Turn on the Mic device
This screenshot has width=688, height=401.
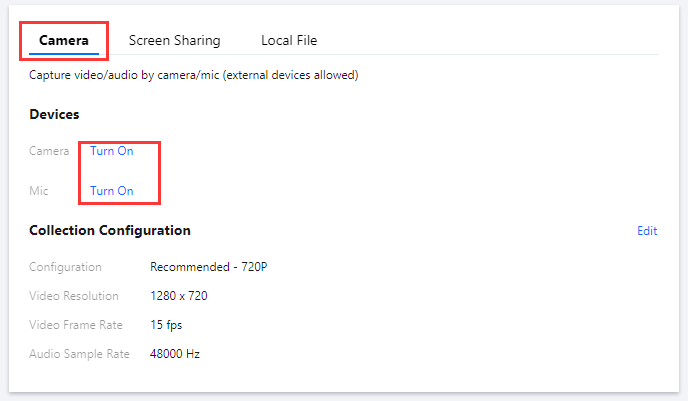coord(111,190)
